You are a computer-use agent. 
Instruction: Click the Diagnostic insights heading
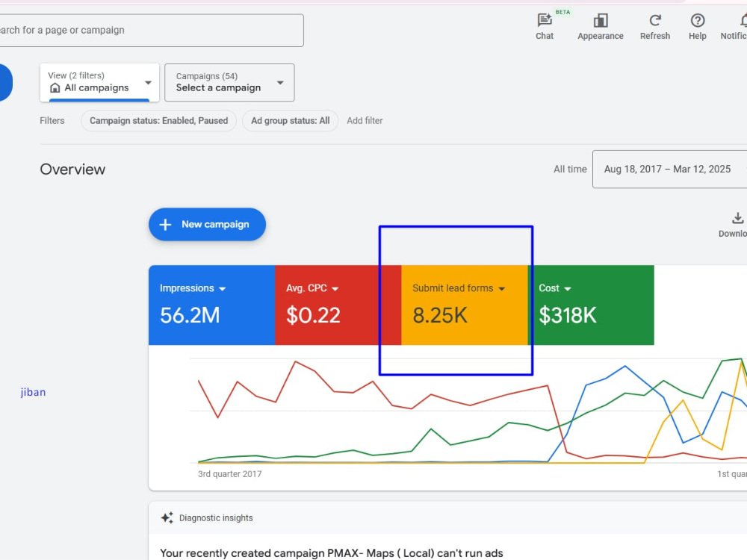click(x=216, y=517)
